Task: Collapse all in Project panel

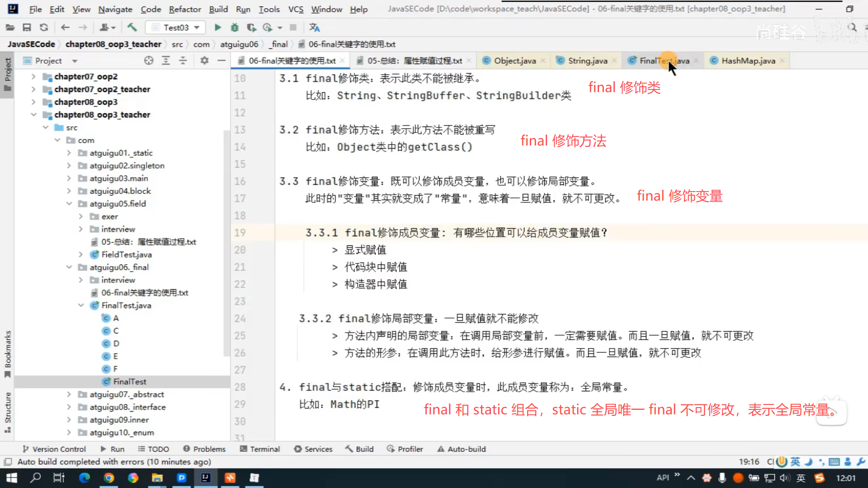Action: (x=183, y=61)
